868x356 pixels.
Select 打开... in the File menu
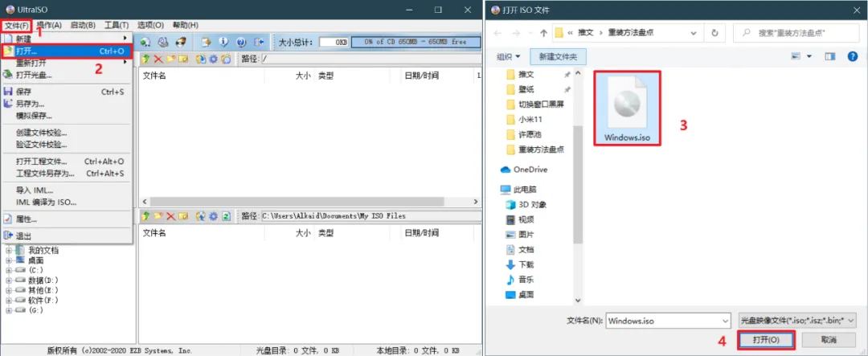[x=27, y=51]
